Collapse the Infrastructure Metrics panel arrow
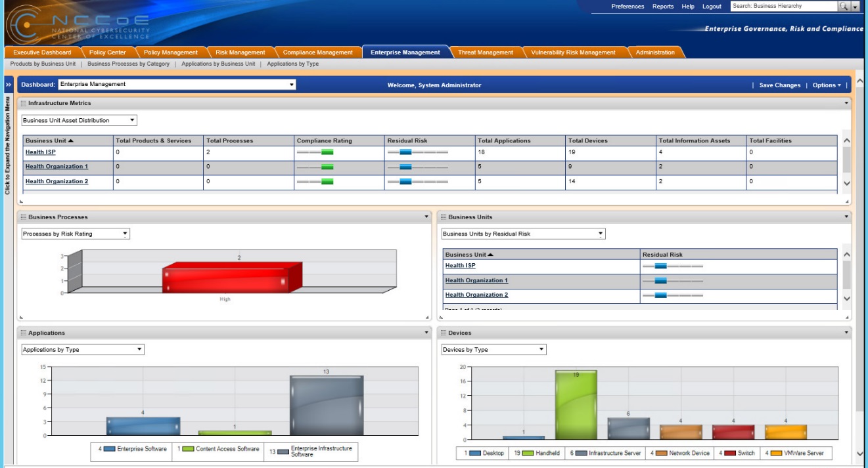Screen dimensions: 868x468 [846, 103]
